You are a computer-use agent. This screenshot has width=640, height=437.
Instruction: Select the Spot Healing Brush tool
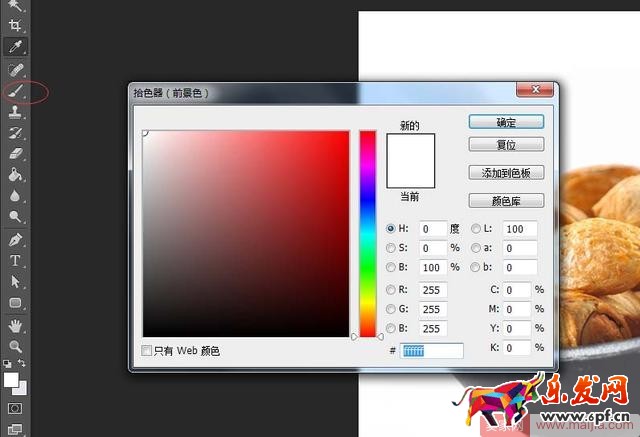[x=15, y=70]
